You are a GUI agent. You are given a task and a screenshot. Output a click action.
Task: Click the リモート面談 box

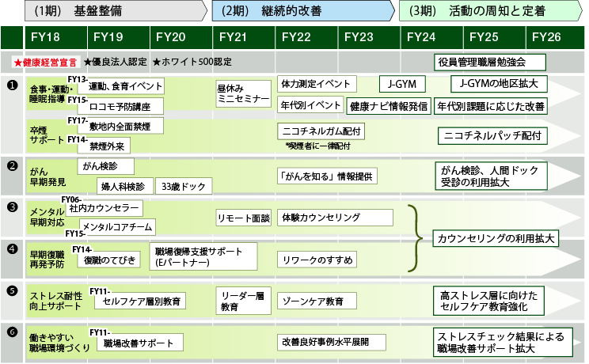[x=243, y=218]
